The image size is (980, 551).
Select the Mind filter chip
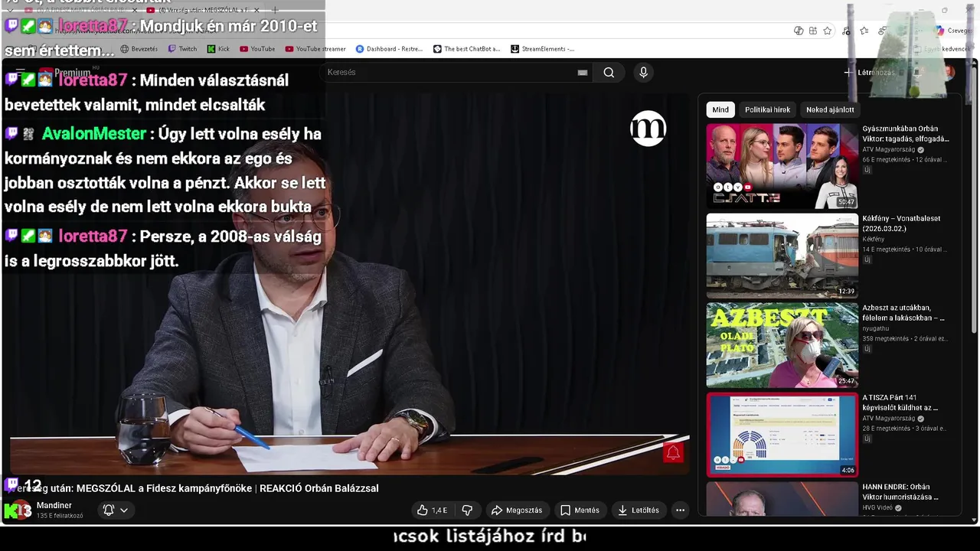click(720, 109)
